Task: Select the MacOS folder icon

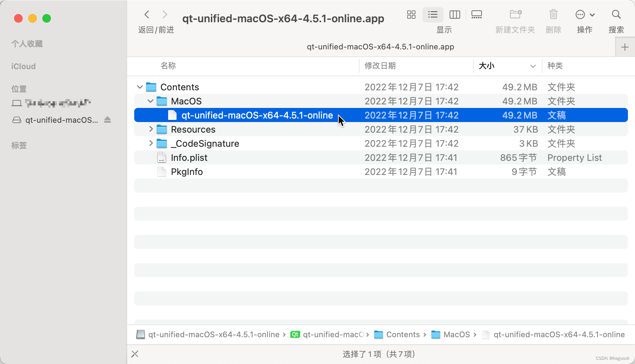Action: click(162, 101)
